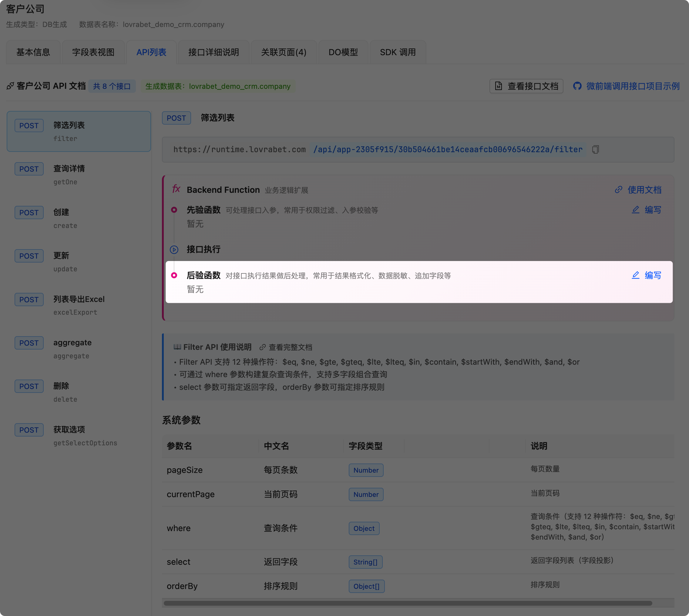689x616 pixels.
Task: Copy the filter endpoint URL via copy icon
Action: tap(596, 149)
